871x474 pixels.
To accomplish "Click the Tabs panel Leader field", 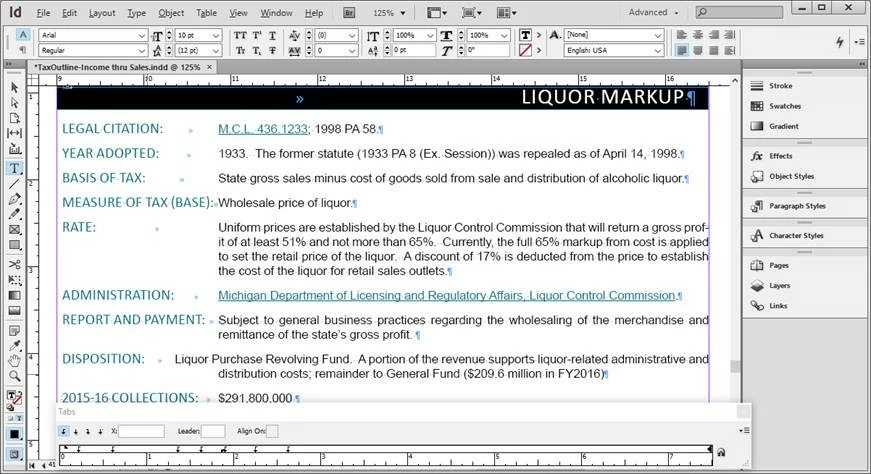I will tap(213, 431).
